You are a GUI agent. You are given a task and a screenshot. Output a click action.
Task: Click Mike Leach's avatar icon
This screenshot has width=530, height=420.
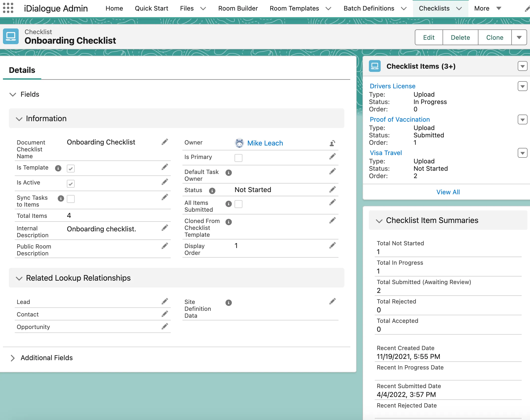pos(239,143)
